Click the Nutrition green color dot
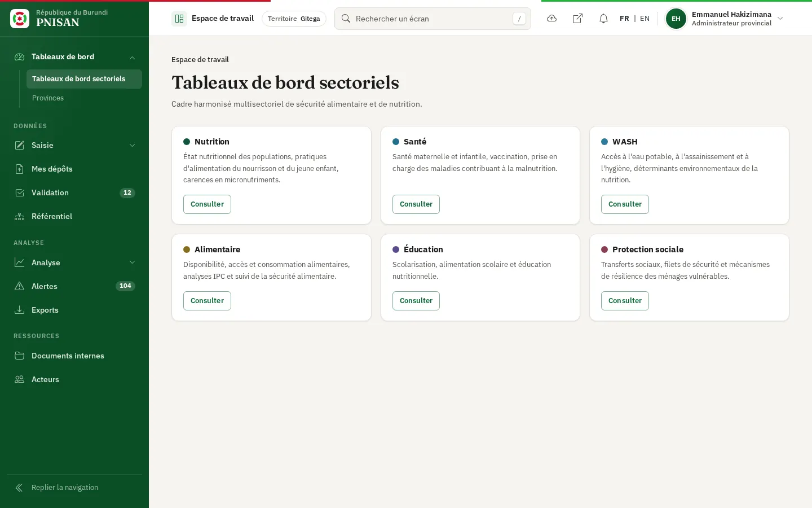 pyautogui.click(x=187, y=142)
